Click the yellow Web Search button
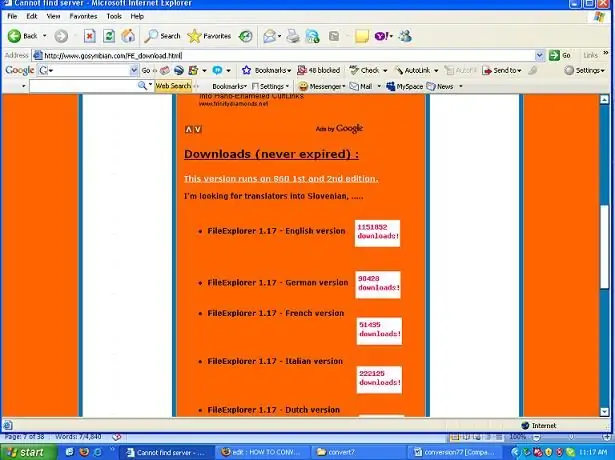 point(173,85)
